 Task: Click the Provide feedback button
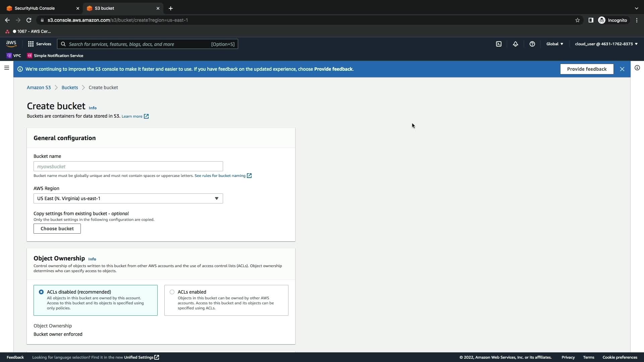(x=587, y=69)
